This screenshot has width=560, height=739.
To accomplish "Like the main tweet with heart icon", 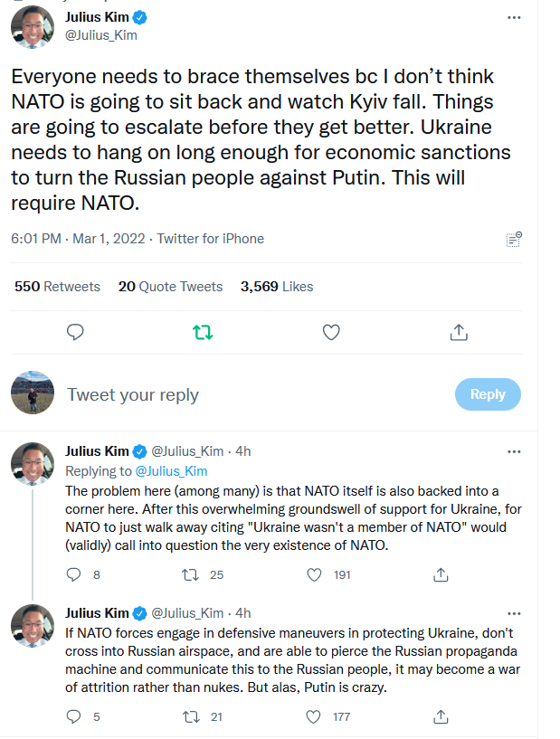I will 331,333.
